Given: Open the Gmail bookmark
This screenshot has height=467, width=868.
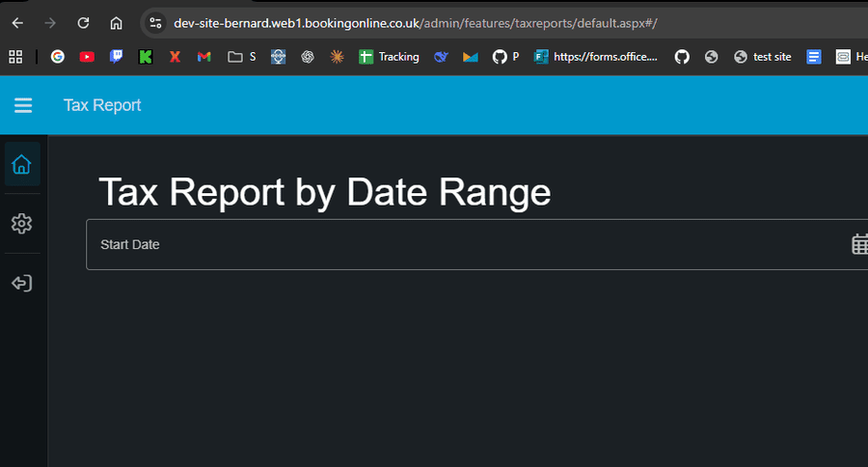Looking at the screenshot, I should (x=203, y=57).
